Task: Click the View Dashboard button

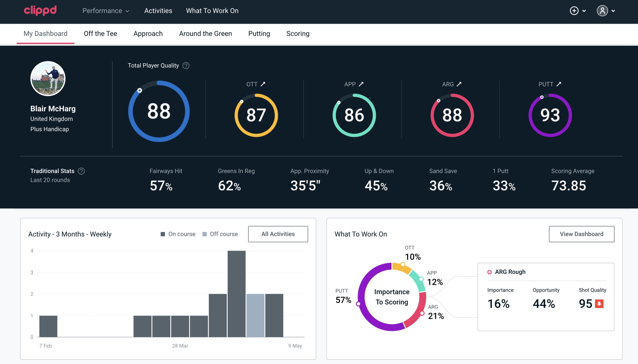Action: [581, 234]
